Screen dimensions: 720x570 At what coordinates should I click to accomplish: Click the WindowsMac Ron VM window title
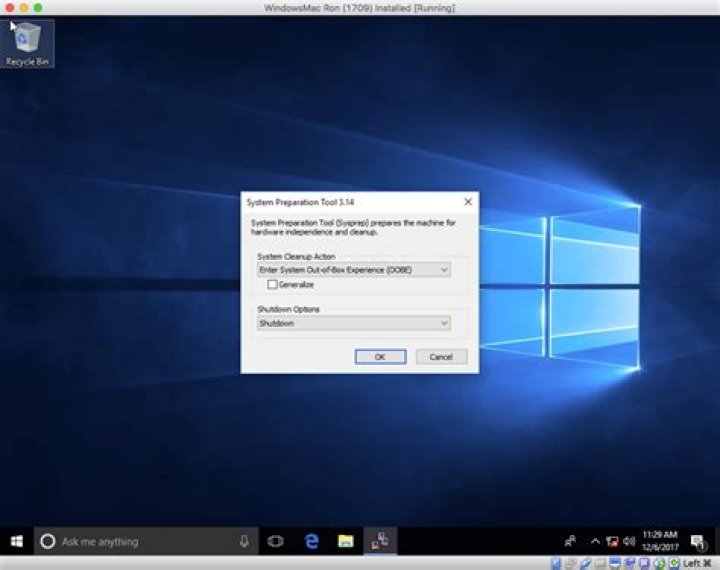click(x=360, y=8)
